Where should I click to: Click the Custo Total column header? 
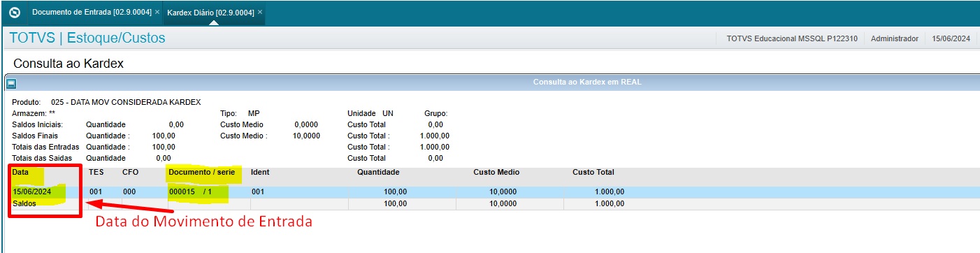[x=593, y=172]
